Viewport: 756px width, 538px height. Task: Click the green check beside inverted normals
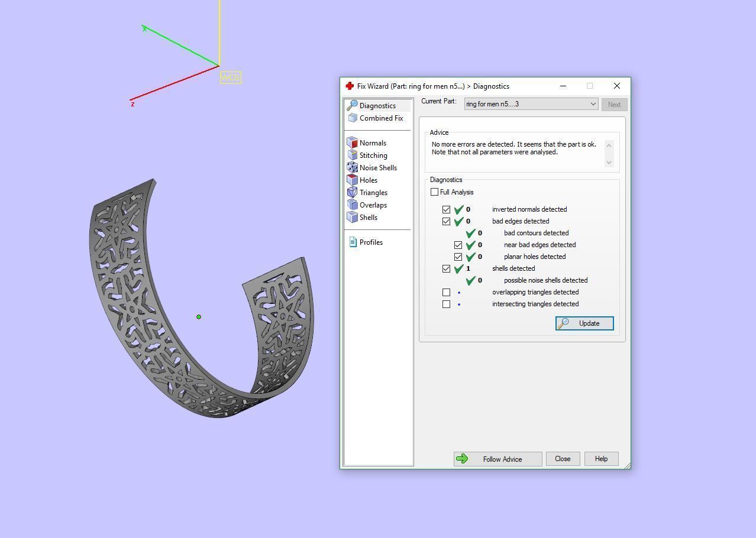[459, 209]
